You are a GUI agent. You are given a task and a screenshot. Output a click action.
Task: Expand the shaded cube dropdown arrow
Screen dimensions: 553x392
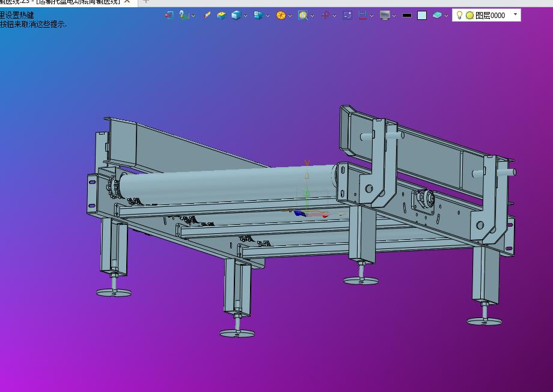click(245, 16)
